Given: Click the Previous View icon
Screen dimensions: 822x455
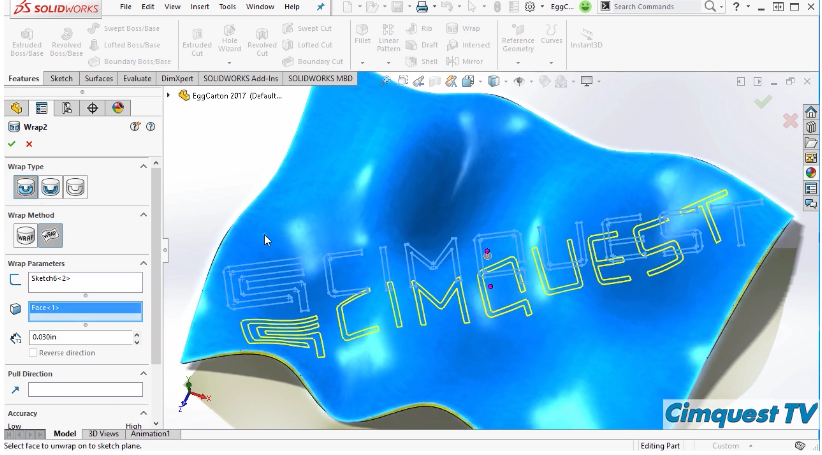Looking at the screenshot, I should [418, 81].
